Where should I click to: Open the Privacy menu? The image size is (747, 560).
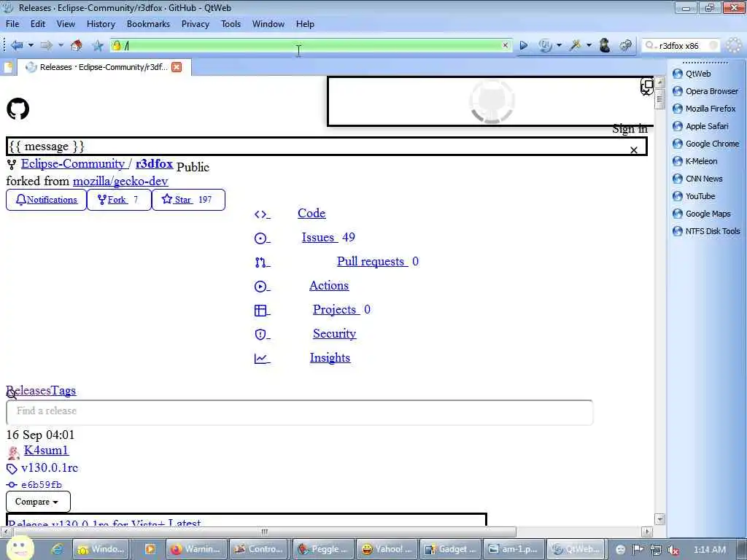pos(196,24)
